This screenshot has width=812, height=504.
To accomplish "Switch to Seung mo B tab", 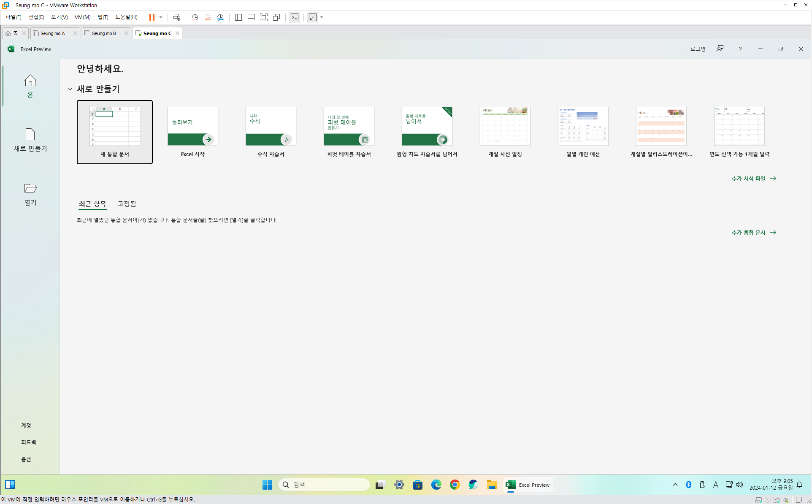I will point(104,33).
